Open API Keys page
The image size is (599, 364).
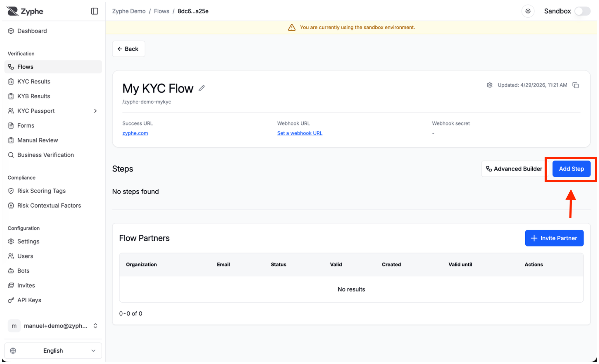point(53,300)
